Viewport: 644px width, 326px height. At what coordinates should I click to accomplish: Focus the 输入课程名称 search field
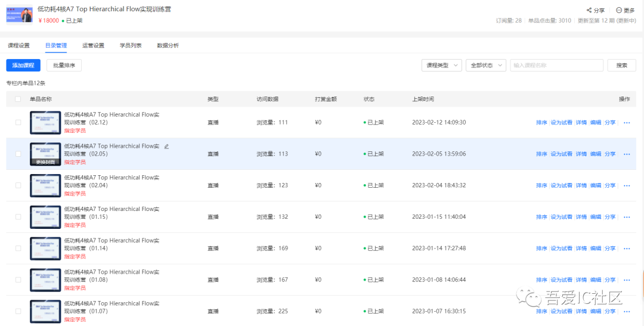[x=556, y=66]
